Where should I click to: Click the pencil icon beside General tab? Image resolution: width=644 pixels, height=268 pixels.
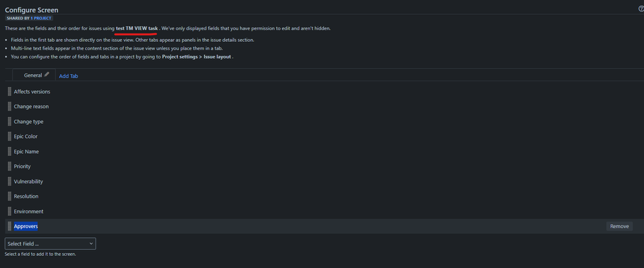[46, 75]
